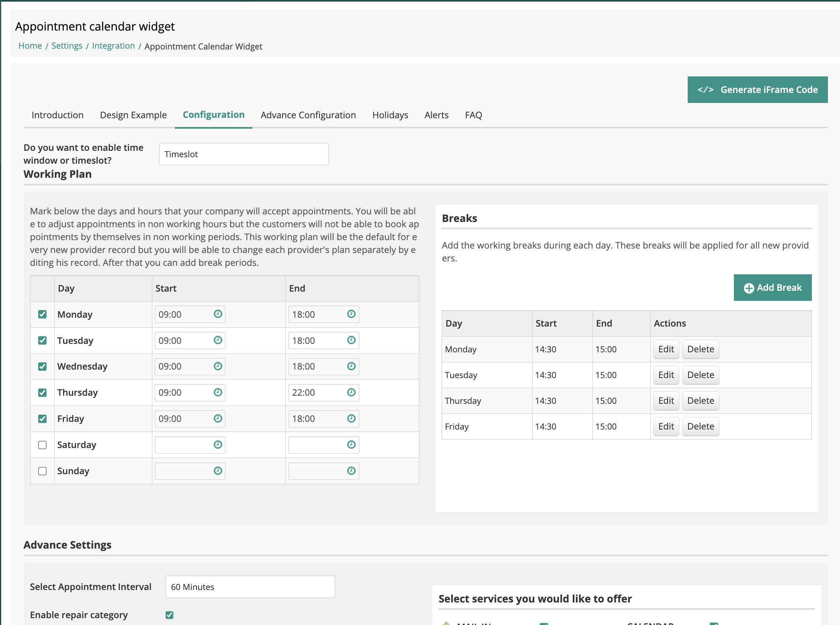Follow the Settings breadcrumb link
840x625 pixels.
pyautogui.click(x=67, y=46)
